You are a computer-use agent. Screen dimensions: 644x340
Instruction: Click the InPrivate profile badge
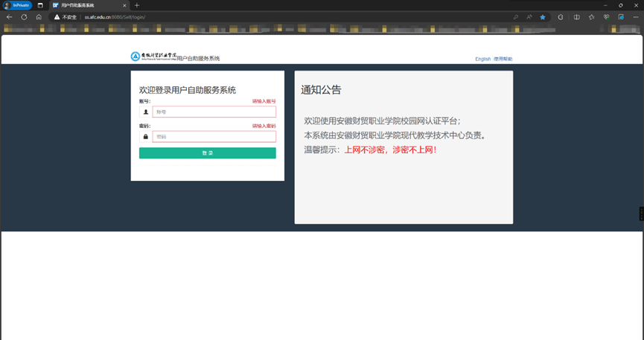16,5
